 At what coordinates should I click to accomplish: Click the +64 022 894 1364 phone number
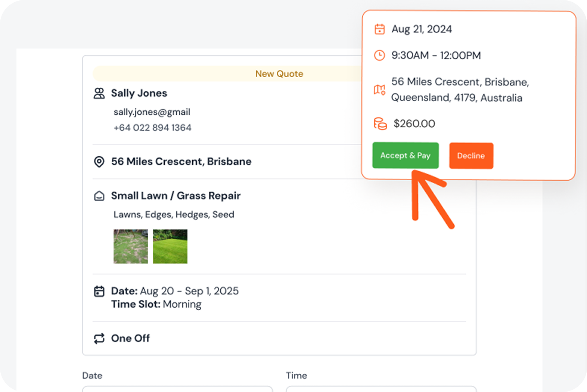pos(152,128)
